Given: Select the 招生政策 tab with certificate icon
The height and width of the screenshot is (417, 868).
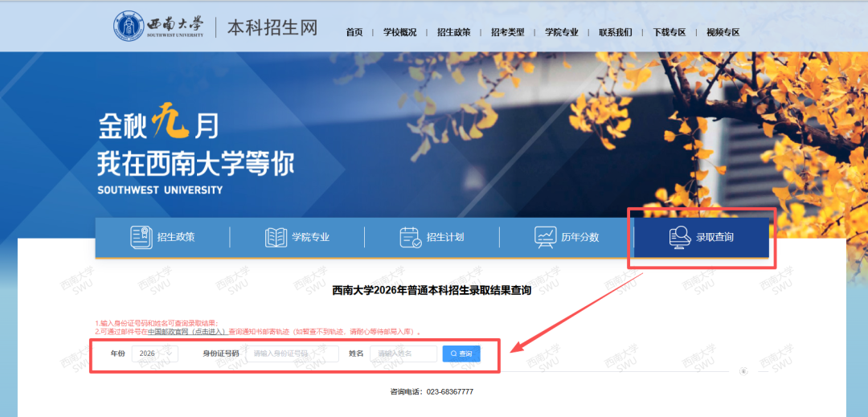Looking at the screenshot, I should (x=162, y=237).
